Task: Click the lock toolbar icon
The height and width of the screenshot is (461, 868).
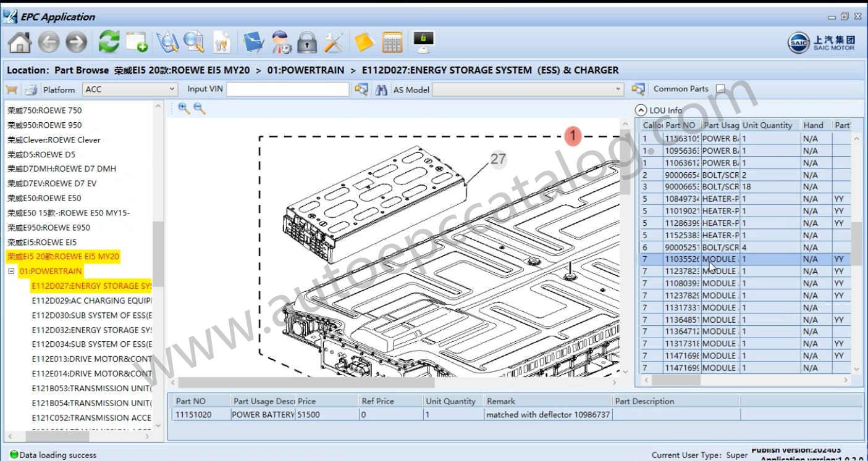Action: pos(306,42)
